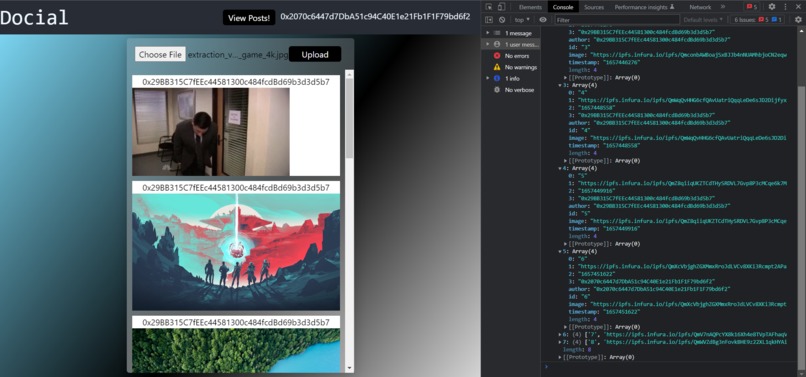Switch to the Sources tab

tap(594, 7)
